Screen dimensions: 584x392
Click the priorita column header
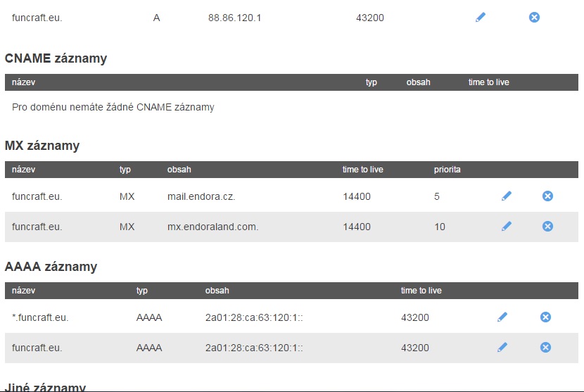point(447,170)
